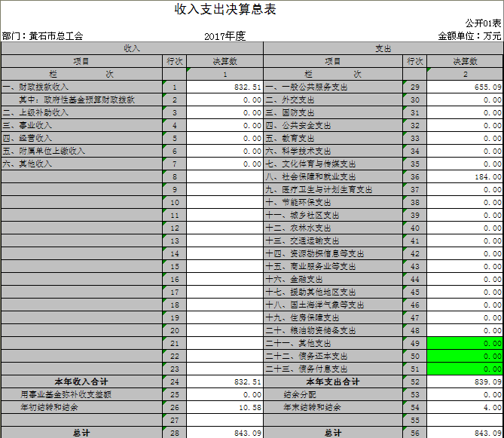Click the green cell for 债务还本支出
The width and height of the screenshot is (504, 438).
point(465,357)
